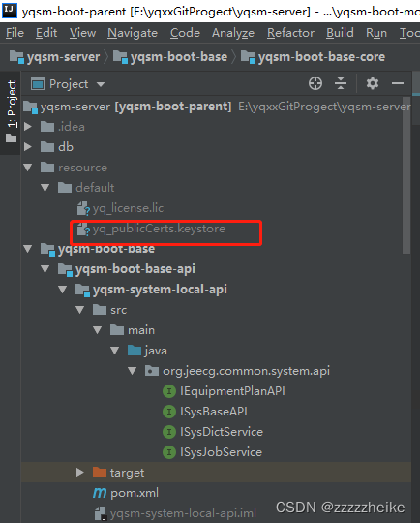Click the IEquipmentPlanAPI interface icon

coord(169,391)
